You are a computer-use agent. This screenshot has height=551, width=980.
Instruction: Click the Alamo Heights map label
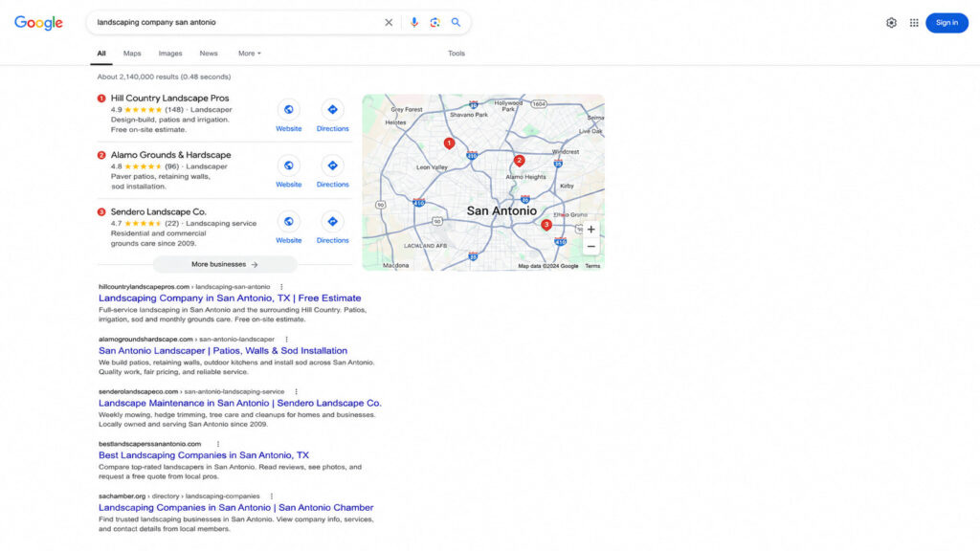[x=525, y=177]
